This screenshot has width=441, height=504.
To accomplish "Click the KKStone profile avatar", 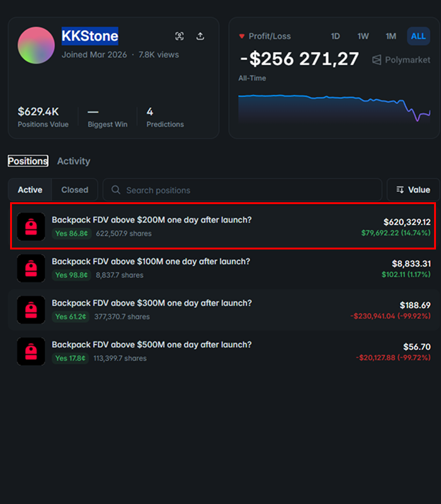I will pyautogui.click(x=36, y=45).
